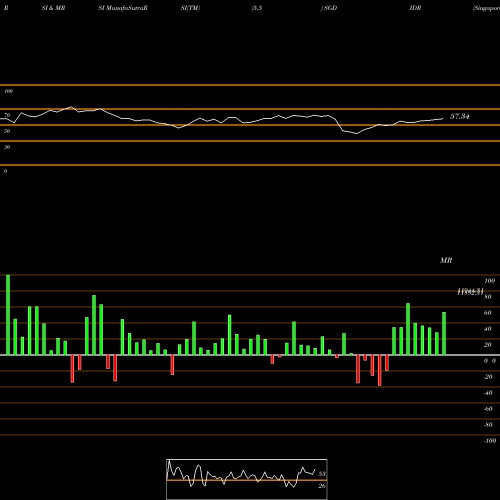Click the 40 label on MR axis
The height and width of the screenshot is (500, 500).
[488, 329]
